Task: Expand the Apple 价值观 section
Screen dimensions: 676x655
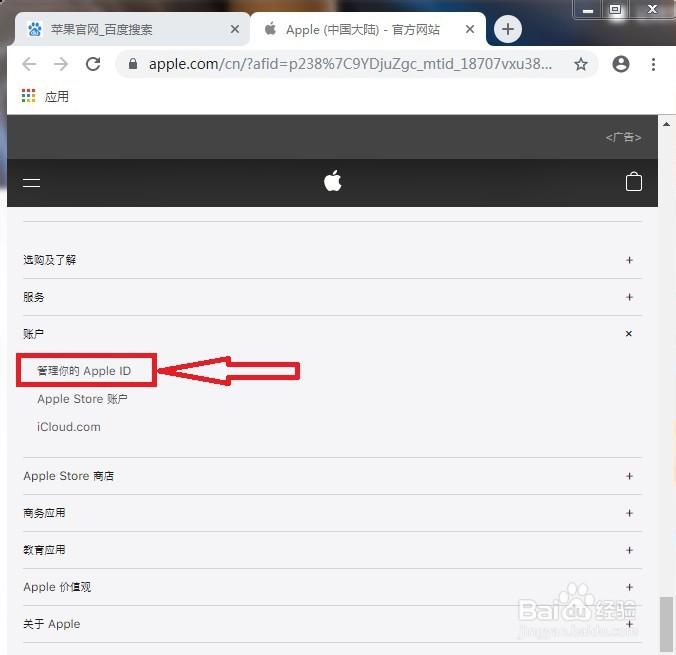Action: pyautogui.click(x=332, y=587)
